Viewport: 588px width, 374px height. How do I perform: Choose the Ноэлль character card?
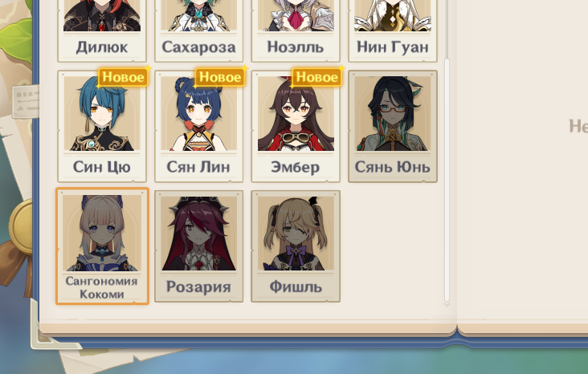coord(296,30)
